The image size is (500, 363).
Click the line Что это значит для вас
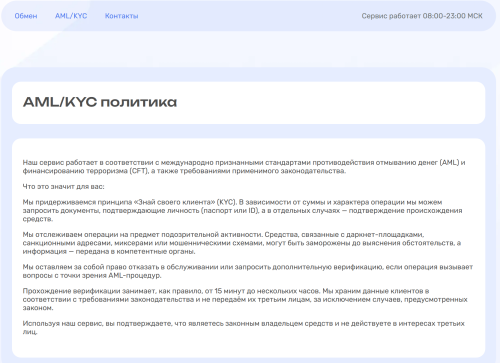(63, 187)
